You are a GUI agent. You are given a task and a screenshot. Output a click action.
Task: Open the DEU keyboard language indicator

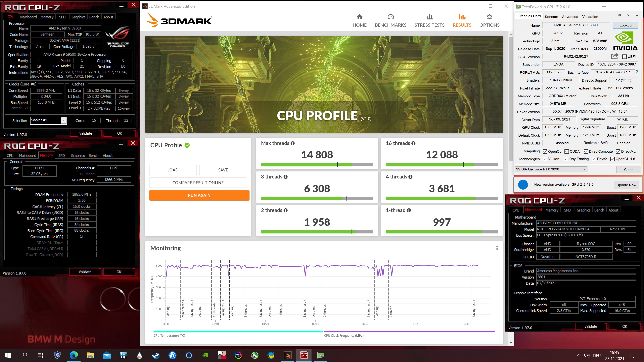tap(597, 355)
